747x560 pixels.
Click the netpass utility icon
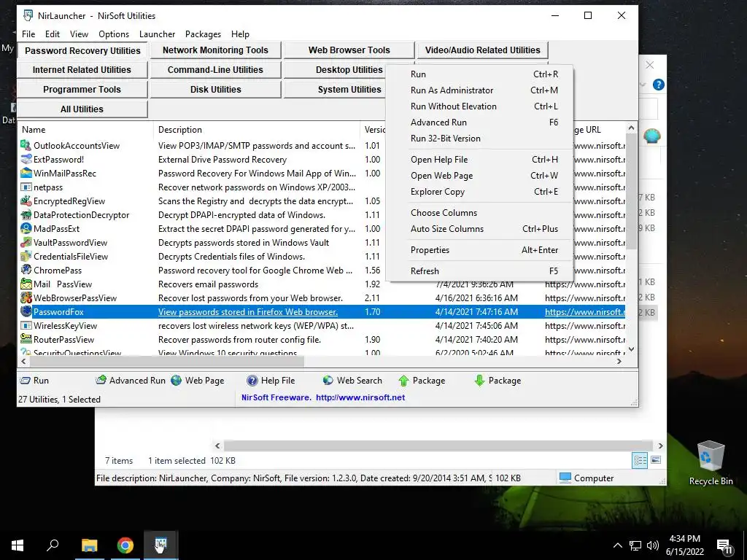pyautogui.click(x=26, y=187)
